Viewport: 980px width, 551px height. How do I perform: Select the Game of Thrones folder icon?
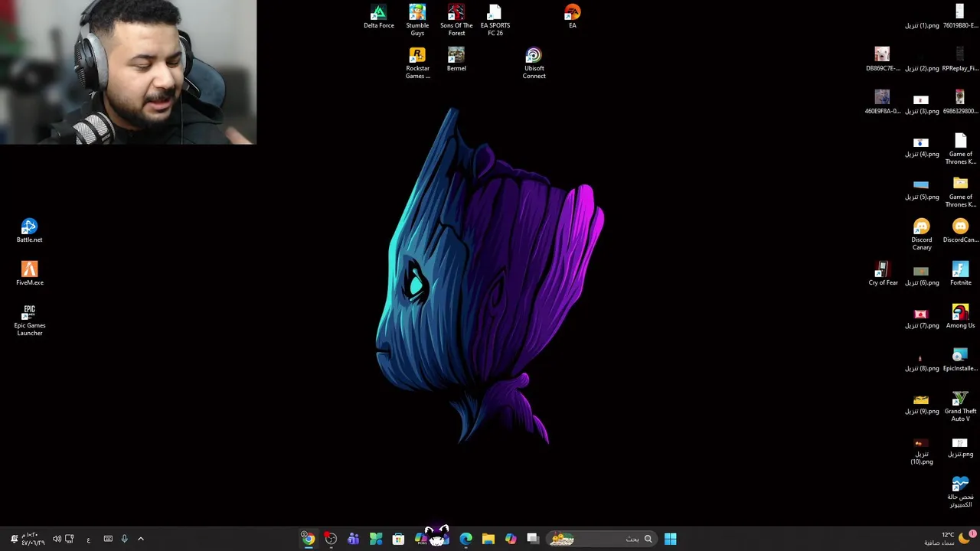(960, 192)
